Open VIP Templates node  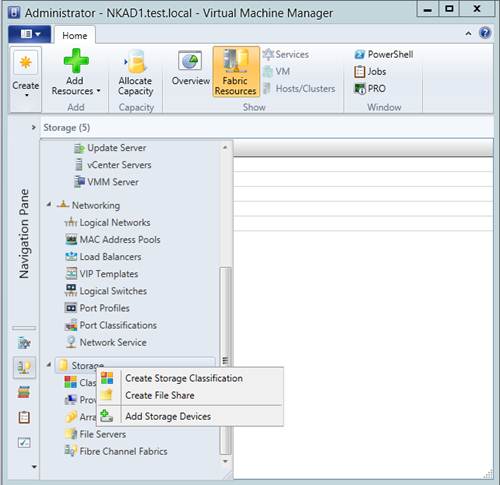(x=101, y=274)
